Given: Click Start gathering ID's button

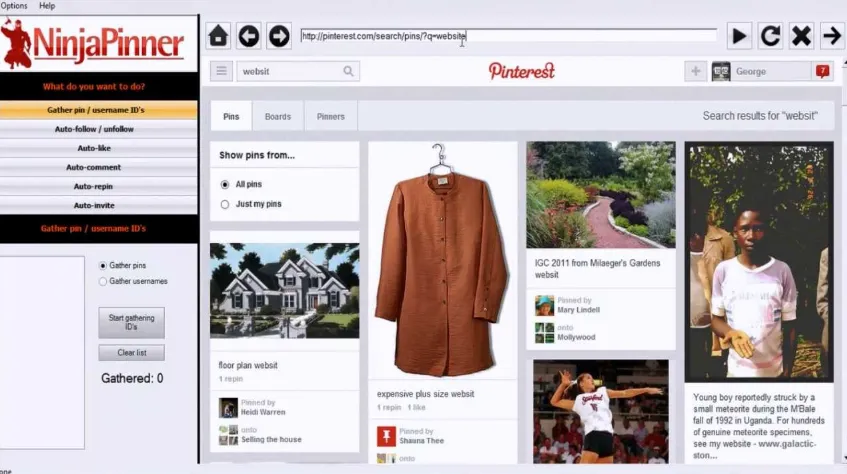Looking at the screenshot, I should pos(131,322).
